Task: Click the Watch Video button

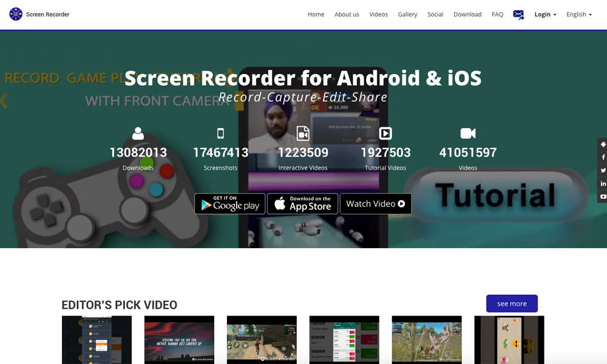Action: [375, 204]
